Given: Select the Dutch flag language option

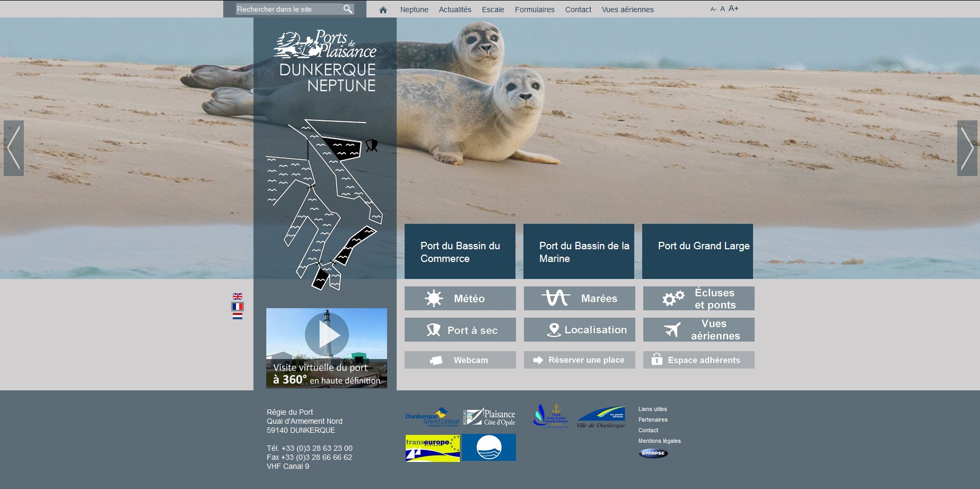Looking at the screenshot, I should pos(238,316).
